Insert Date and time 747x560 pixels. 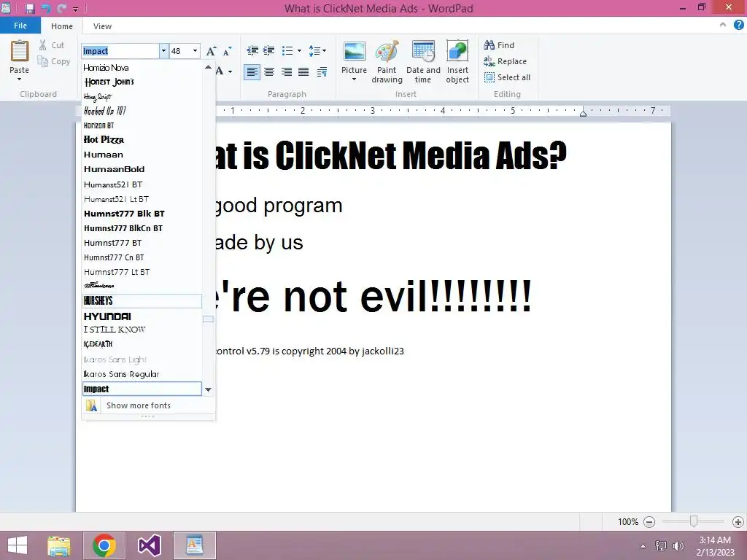423,62
